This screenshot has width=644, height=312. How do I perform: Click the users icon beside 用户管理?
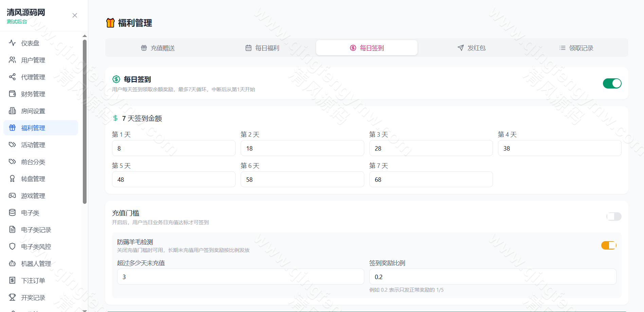[12, 60]
